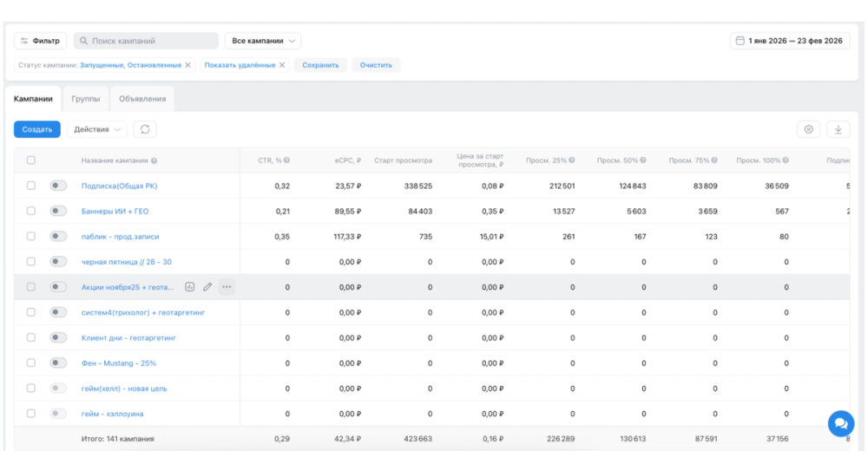This screenshot has height=451, width=868.
Task: Focus the Поиск кампаний search field
Action: point(146,41)
